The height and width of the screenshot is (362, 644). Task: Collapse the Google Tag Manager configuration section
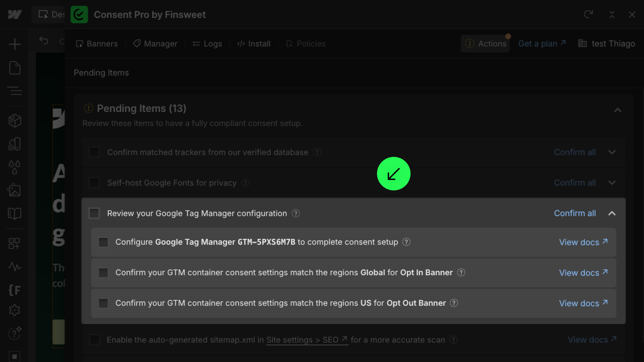click(x=612, y=213)
